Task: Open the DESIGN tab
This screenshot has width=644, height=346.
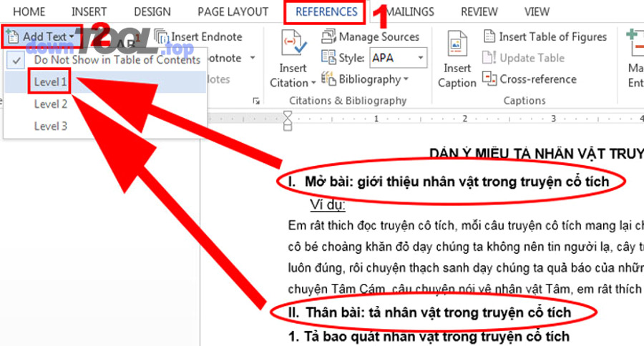Action: click(152, 12)
